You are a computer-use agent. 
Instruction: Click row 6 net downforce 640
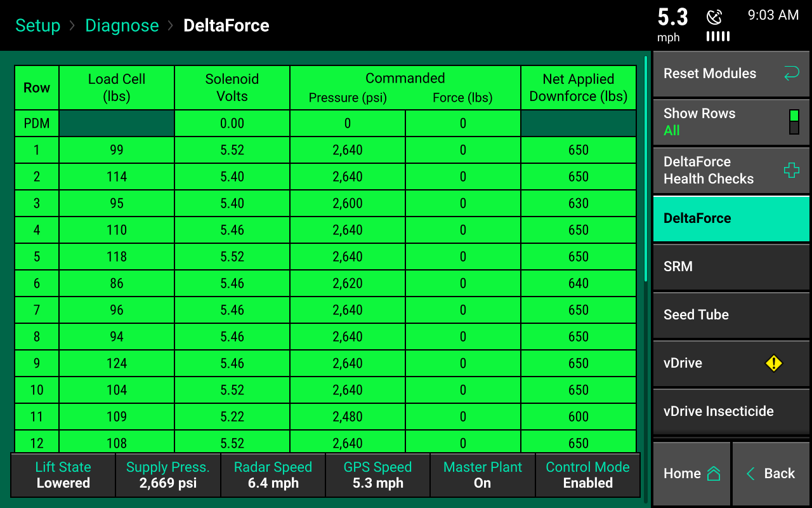579,283
